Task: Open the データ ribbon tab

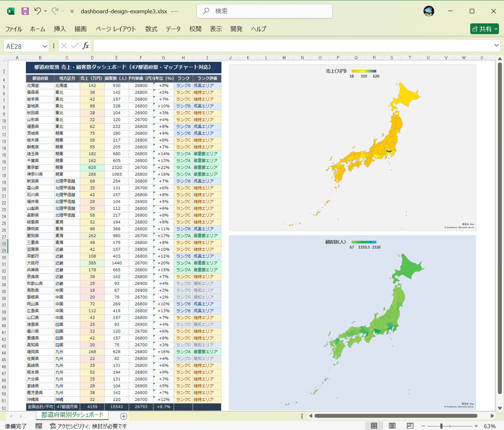Action: pos(173,29)
